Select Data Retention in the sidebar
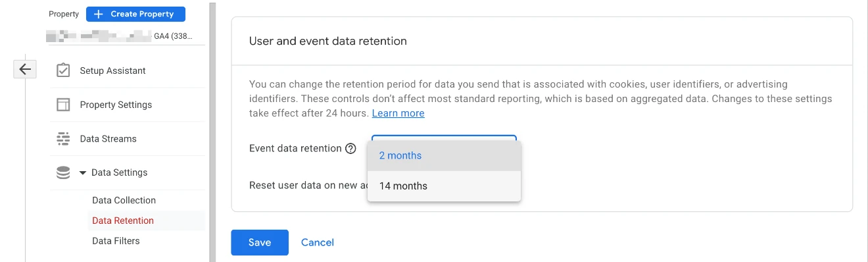The width and height of the screenshot is (868, 262). click(x=123, y=221)
